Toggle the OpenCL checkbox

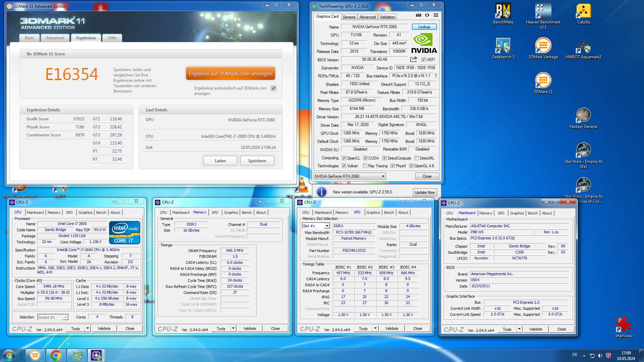pos(344,158)
